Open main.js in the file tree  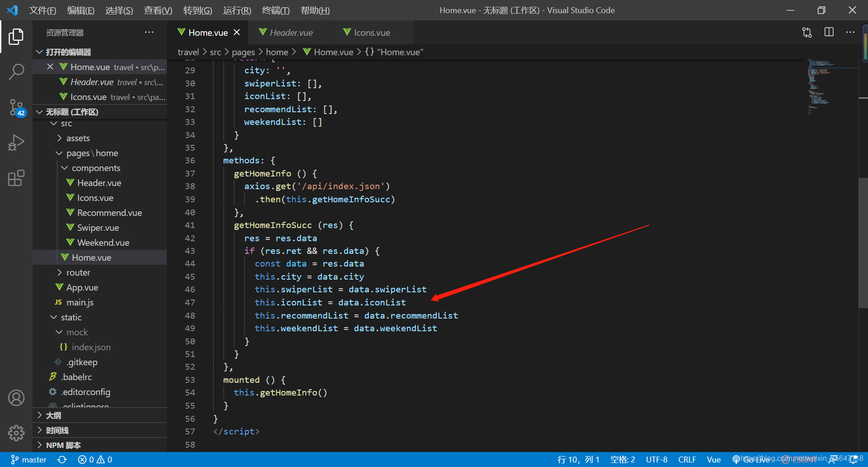[99, 302]
